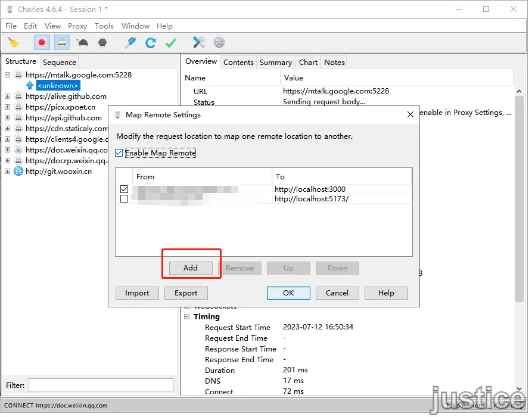Expand the alive.github.com tree node
The image size is (532, 417).
point(8,97)
